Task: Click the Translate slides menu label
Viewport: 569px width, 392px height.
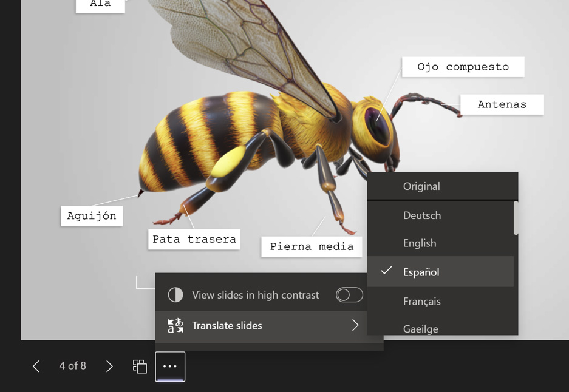Action: pyautogui.click(x=227, y=326)
